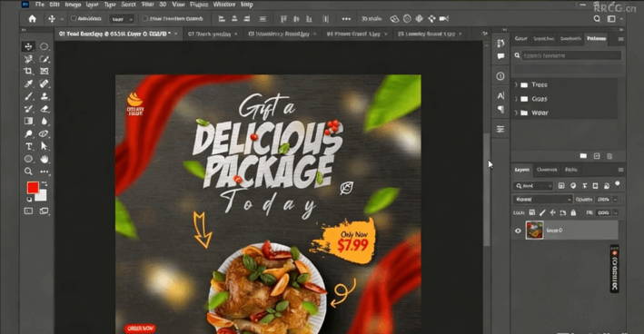The height and width of the screenshot is (334, 644).
Task: Open Fill value dropdown arrow
Action: 615,212
